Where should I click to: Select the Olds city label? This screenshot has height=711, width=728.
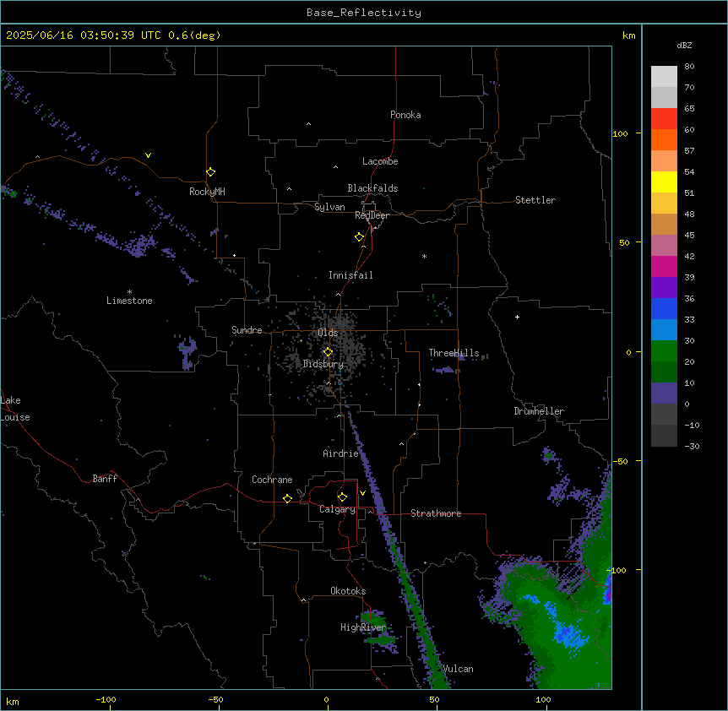(328, 333)
